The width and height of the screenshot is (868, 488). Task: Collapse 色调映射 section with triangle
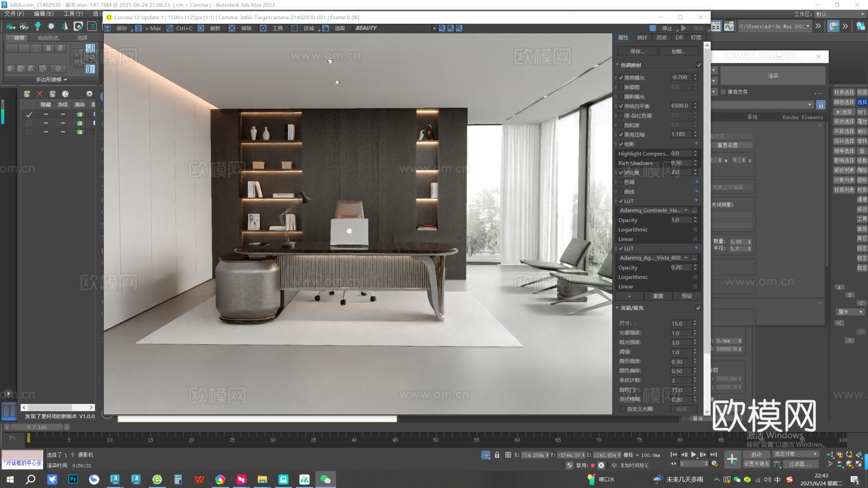point(617,65)
